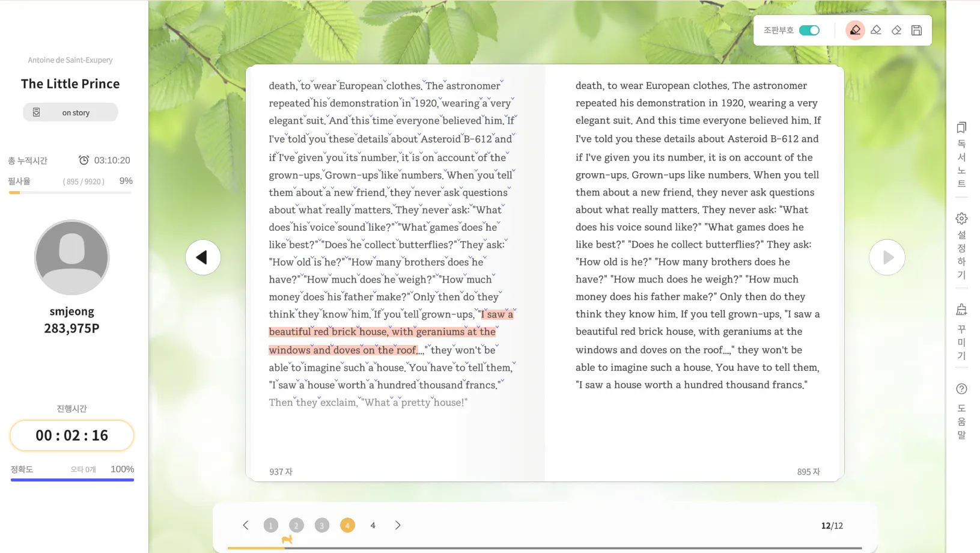The height and width of the screenshot is (553, 980).
Task: Click the 283,975P points text
Action: [72, 328]
